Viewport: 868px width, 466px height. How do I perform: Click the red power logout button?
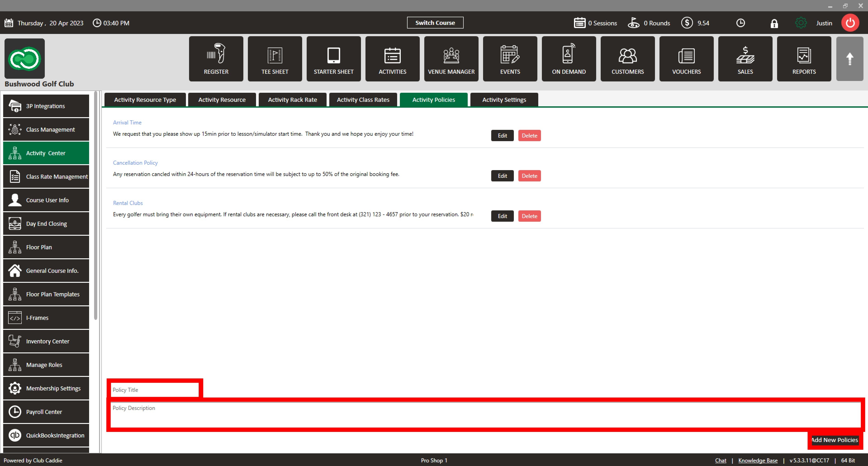[x=850, y=23]
